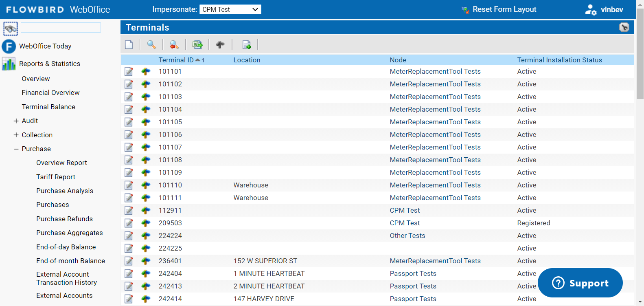The width and height of the screenshot is (644, 306).
Task: Edit terminal 209503 with pencil icon
Action: (x=129, y=223)
